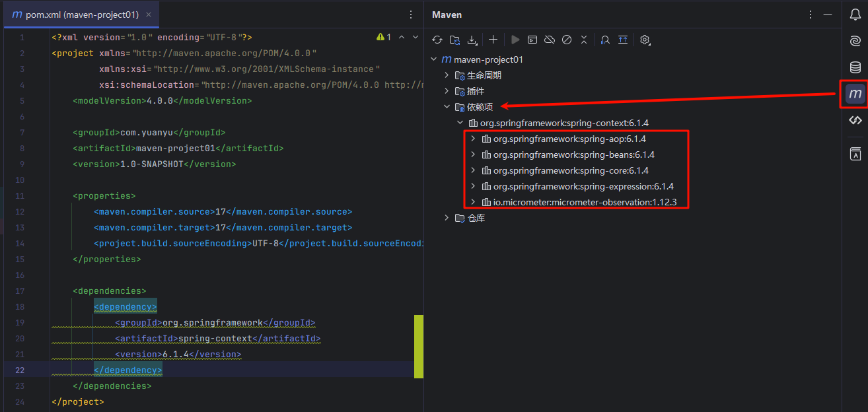The image size is (868, 412).
Task: Open the Notifications bell
Action: click(x=855, y=15)
